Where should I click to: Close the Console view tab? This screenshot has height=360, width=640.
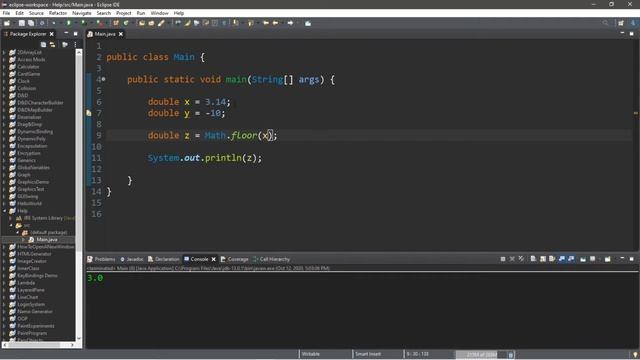(x=213, y=259)
